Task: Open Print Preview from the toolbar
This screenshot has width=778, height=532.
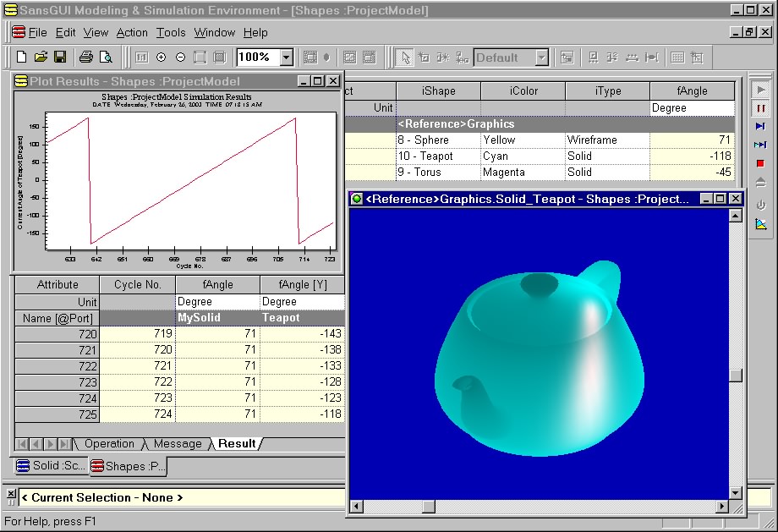Action: [x=106, y=58]
